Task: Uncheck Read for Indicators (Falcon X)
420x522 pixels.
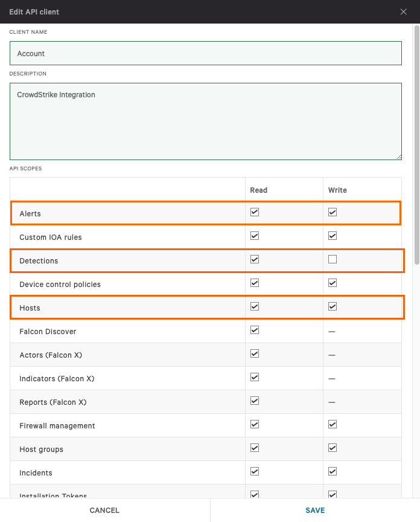Action: pyautogui.click(x=254, y=377)
